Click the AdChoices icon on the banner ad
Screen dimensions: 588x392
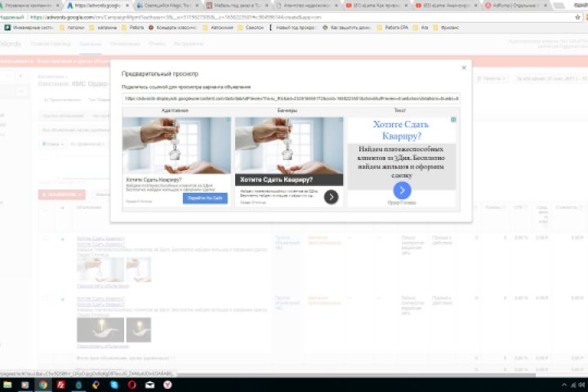pos(341,120)
